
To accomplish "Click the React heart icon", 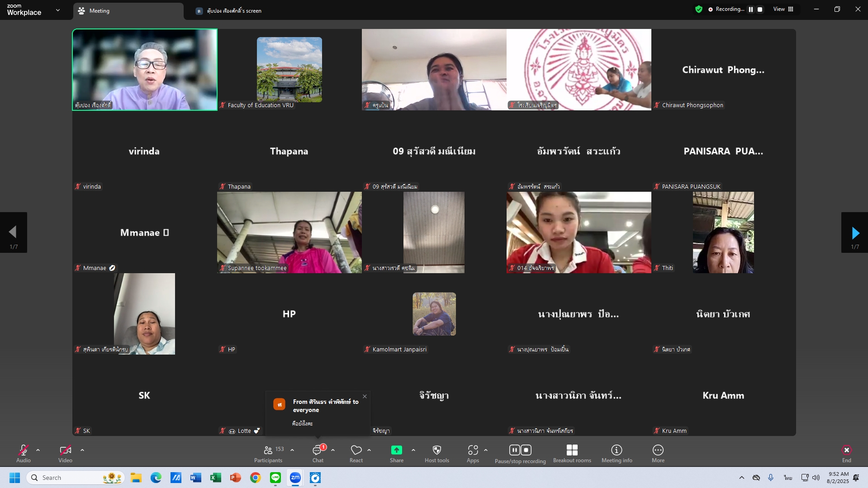I will click(356, 454).
